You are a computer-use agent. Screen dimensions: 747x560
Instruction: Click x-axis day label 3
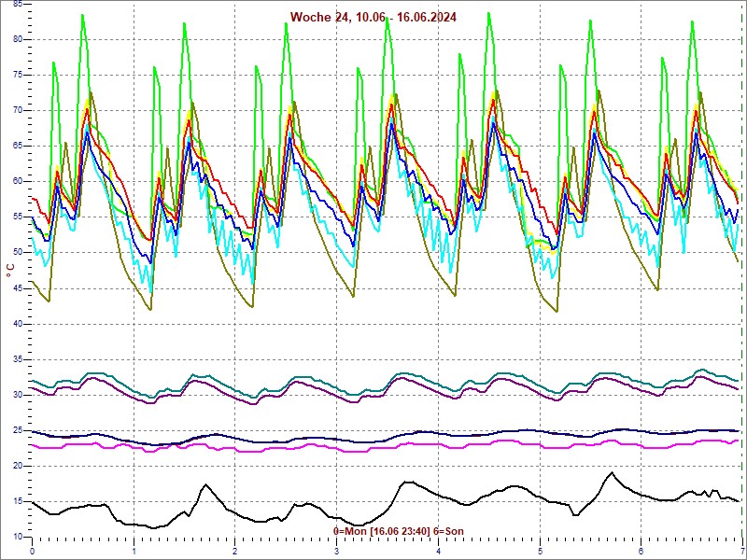click(x=337, y=552)
